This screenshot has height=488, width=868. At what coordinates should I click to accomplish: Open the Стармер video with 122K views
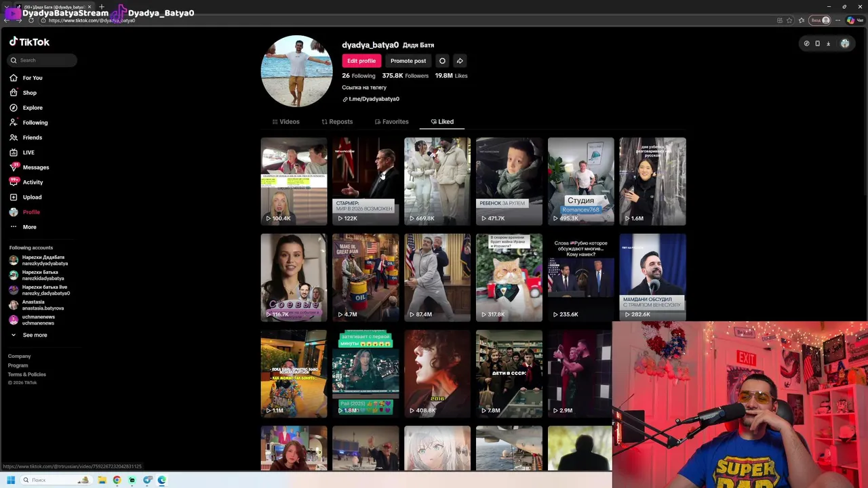coord(366,181)
